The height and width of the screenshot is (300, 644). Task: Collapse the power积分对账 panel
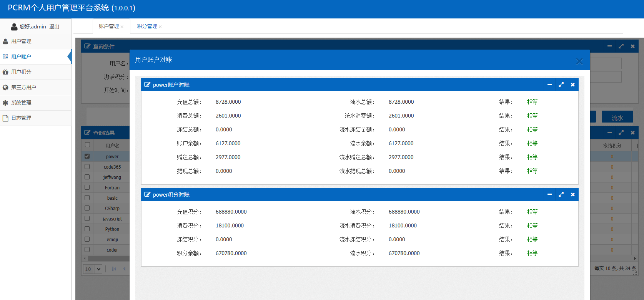pos(549,194)
